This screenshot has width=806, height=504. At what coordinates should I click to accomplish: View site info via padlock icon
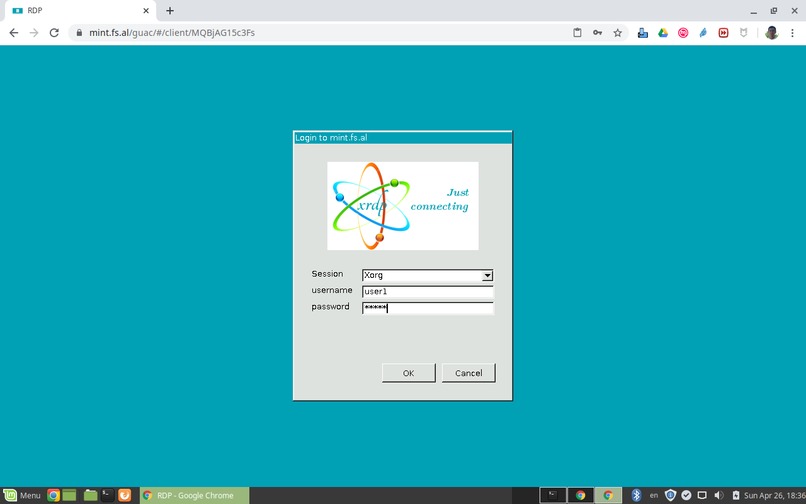click(79, 33)
